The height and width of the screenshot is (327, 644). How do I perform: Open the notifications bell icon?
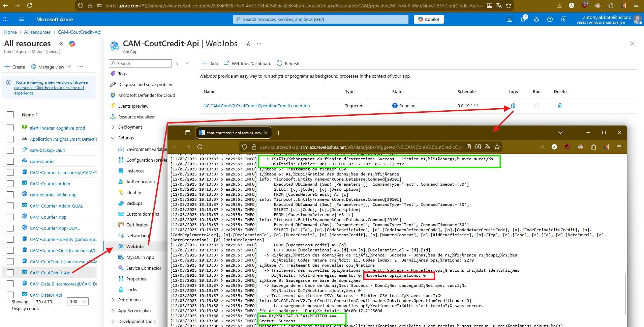[523, 19]
